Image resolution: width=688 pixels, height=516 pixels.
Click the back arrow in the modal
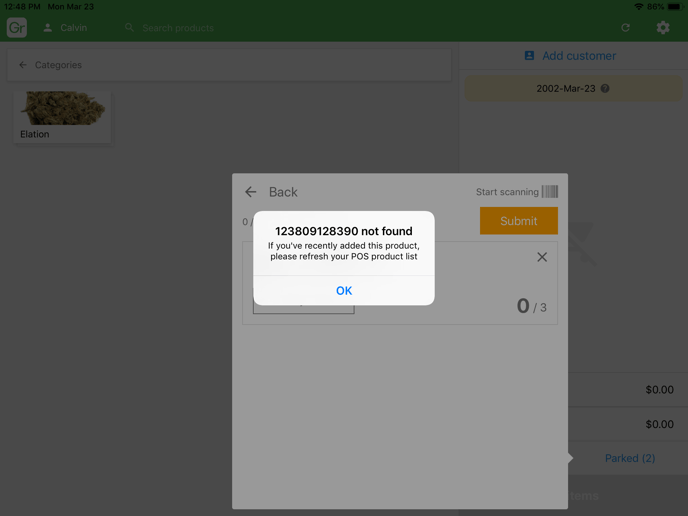point(251,192)
